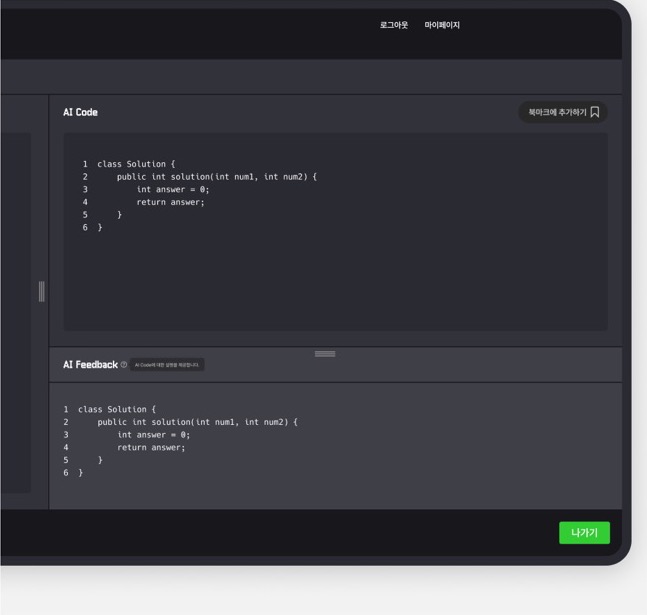Click the 로그아웃 link
The image size is (647, 615).
tap(394, 25)
